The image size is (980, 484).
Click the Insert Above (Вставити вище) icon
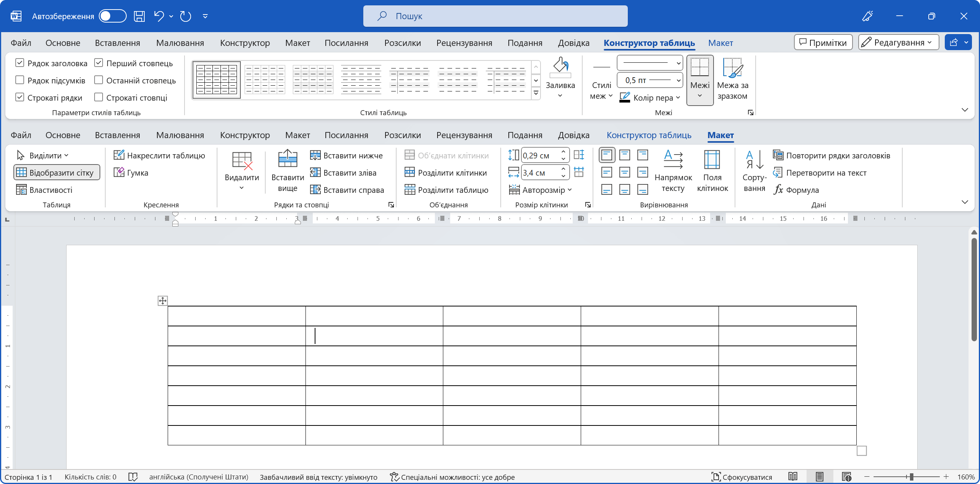coord(287,159)
